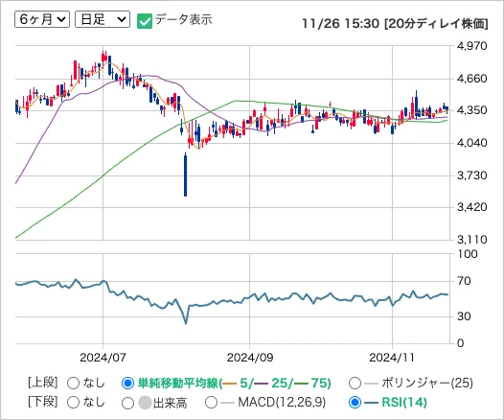Viewport: 504px width, 420px height.
Task: Click the 2024/09 date axis label
Action: tap(250, 358)
